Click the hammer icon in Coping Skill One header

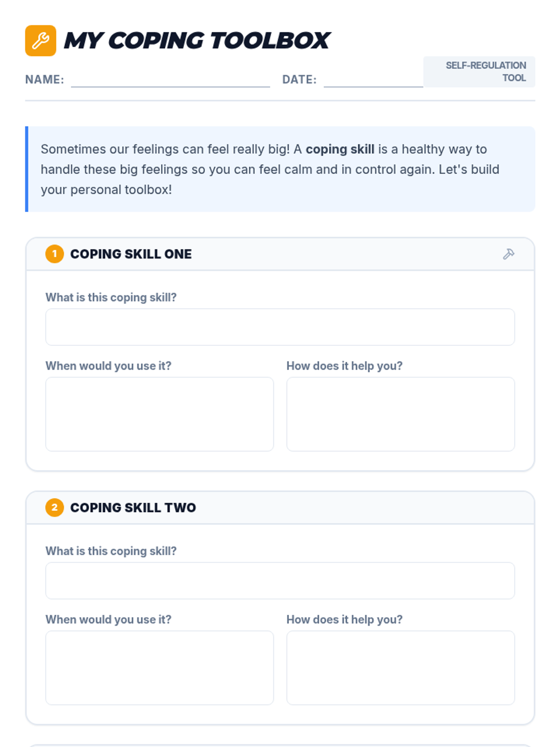[x=509, y=254]
